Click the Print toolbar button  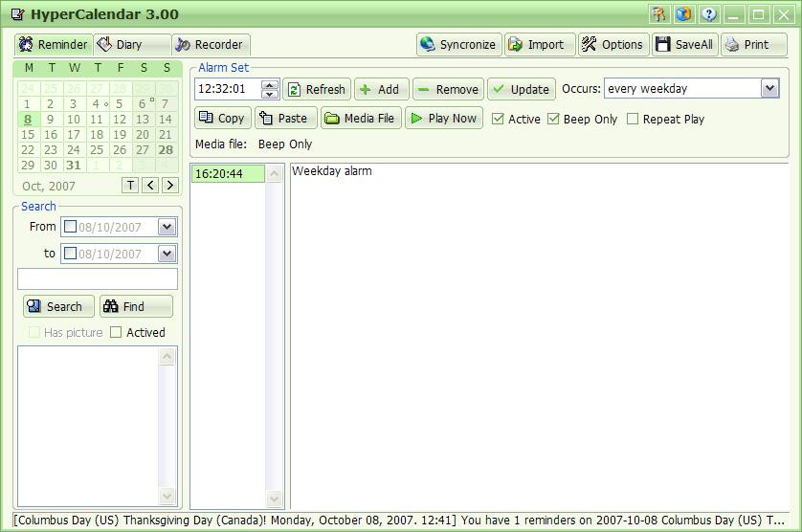coord(754,45)
